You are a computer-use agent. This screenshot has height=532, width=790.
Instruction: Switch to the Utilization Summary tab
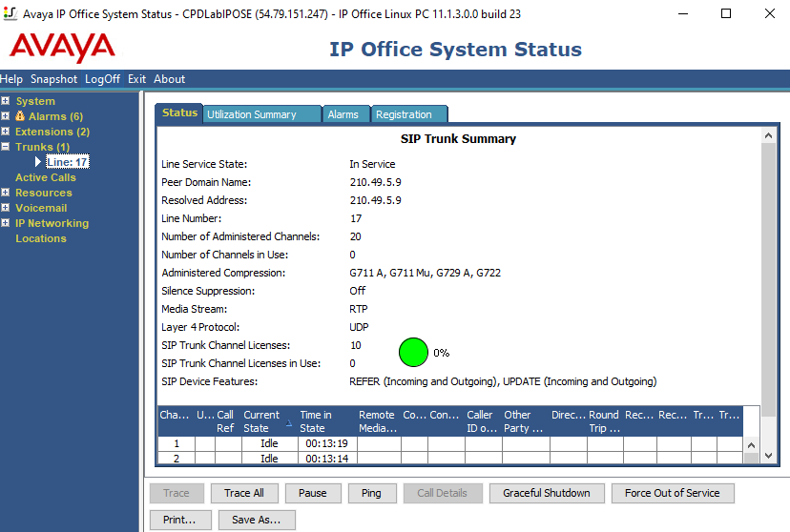pos(262,114)
